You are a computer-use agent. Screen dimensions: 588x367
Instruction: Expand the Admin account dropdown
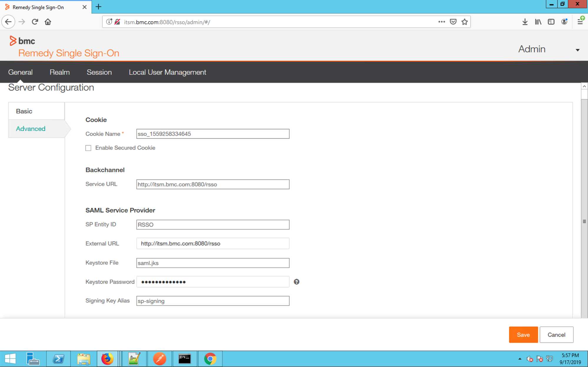coord(578,50)
